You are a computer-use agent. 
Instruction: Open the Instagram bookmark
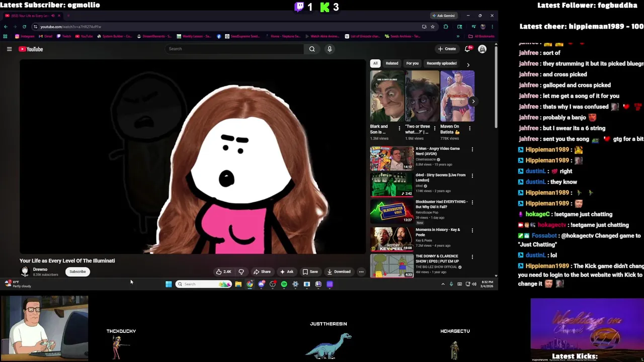click(25, 36)
